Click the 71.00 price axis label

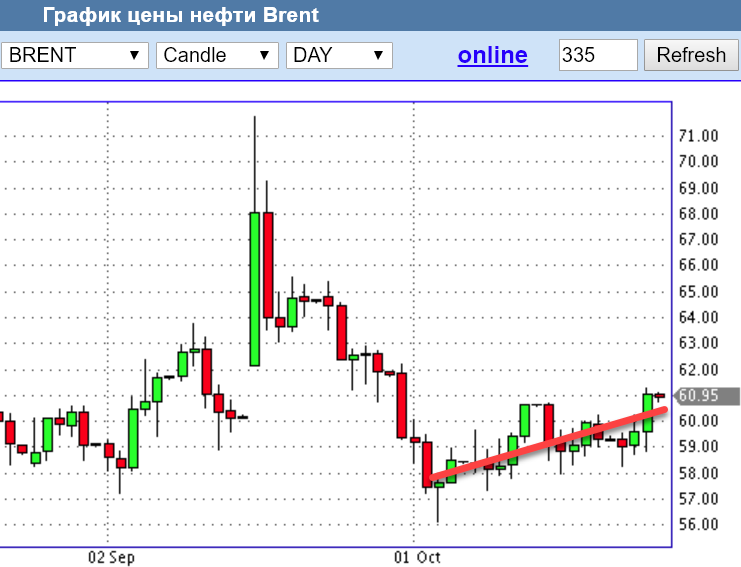pos(698,136)
